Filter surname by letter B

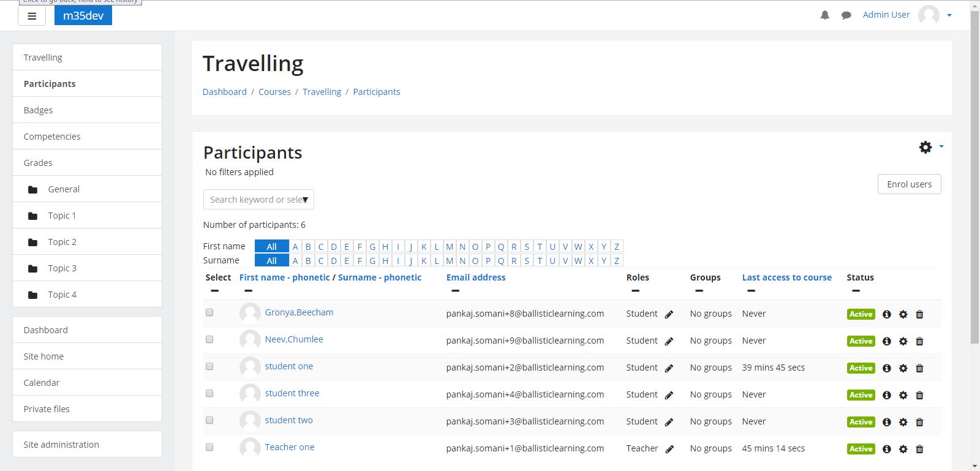[x=308, y=261]
